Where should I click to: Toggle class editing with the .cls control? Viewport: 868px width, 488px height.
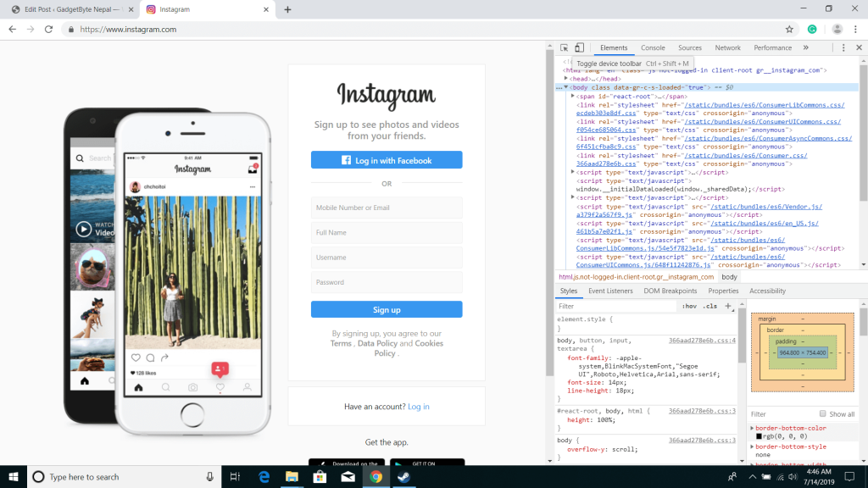709,306
